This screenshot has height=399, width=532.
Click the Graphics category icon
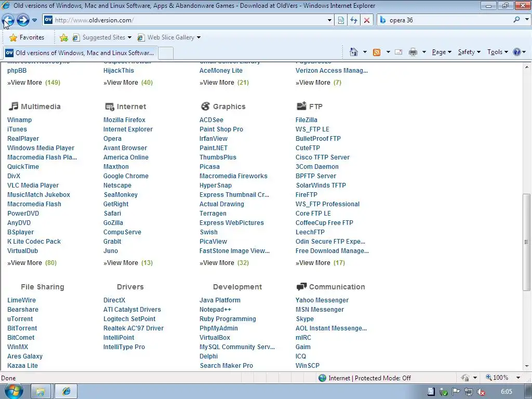pos(205,106)
